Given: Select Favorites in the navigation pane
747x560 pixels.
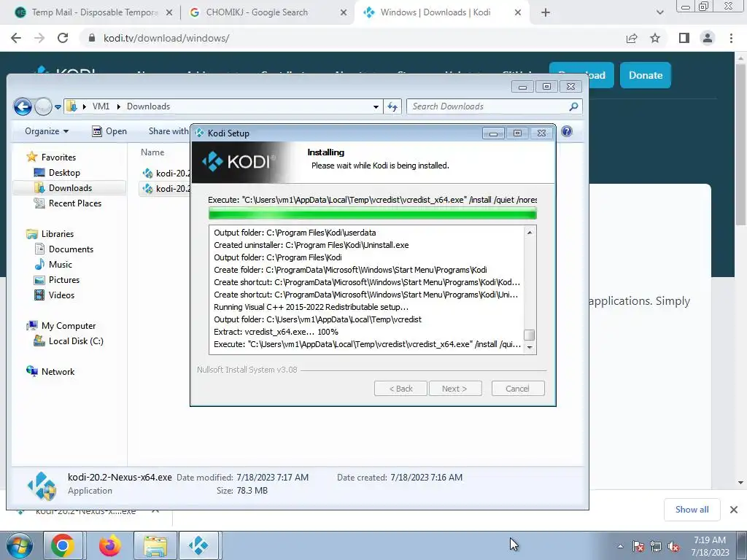Looking at the screenshot, I should [58, 157].
